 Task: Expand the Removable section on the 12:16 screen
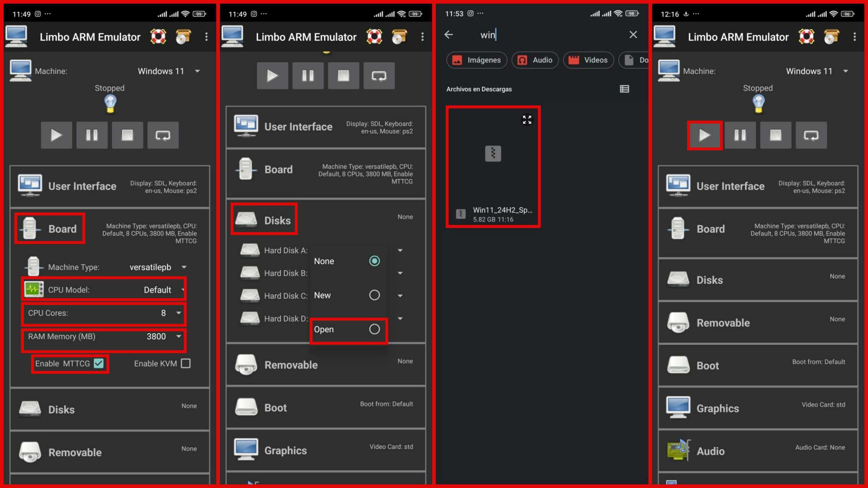[758, 323]
